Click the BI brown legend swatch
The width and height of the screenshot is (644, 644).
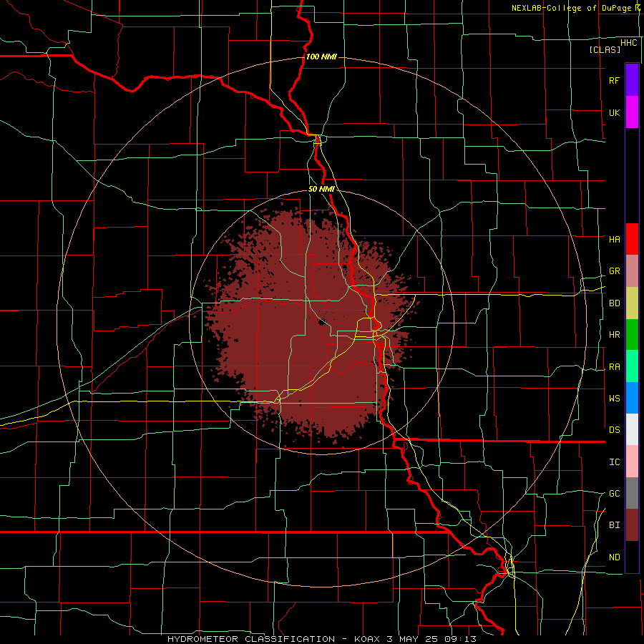click(632, 525)
